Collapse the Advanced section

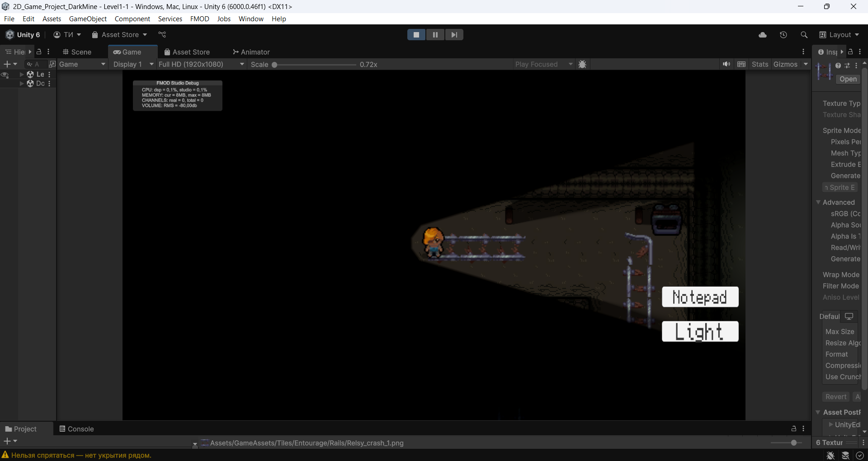[x=818, y=202]
